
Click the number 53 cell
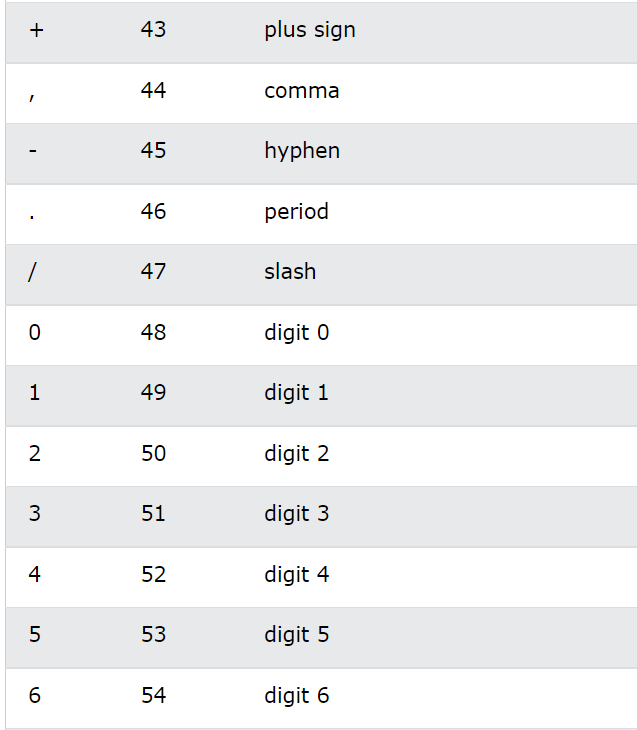tap(153, 635)
